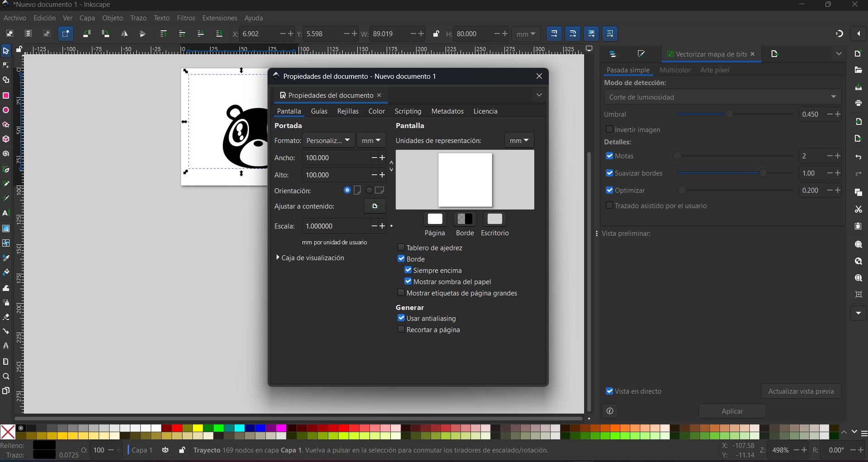This screenshot has width=868, height=462.
Task: Open the Metadatos tab
Action: pos(447,111)
